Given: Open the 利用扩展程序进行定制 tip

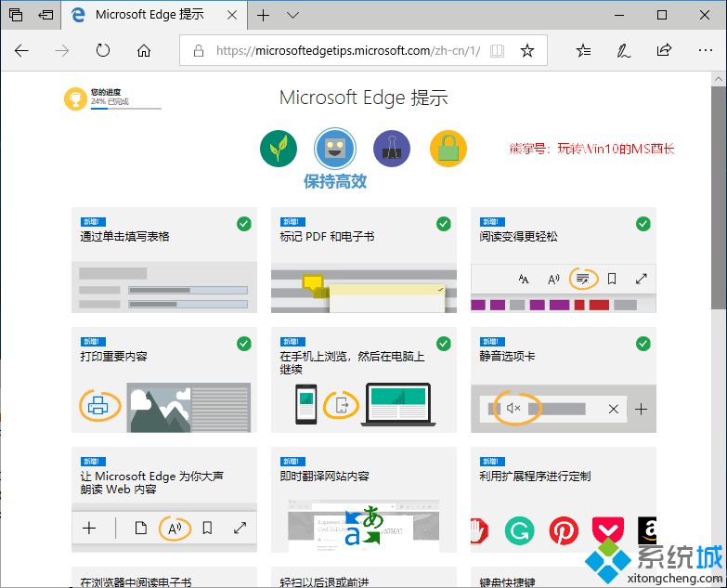Looking at the screenshot, I should [x=564, y=500].
